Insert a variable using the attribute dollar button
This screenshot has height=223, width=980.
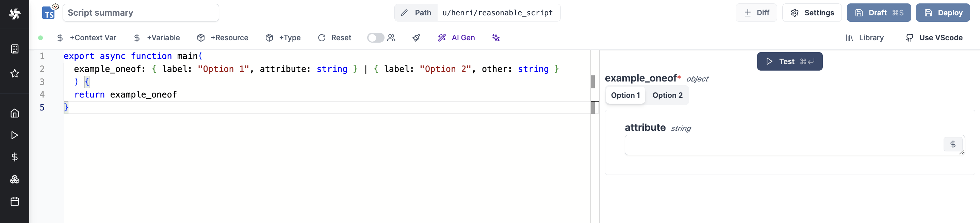[952, 145]
